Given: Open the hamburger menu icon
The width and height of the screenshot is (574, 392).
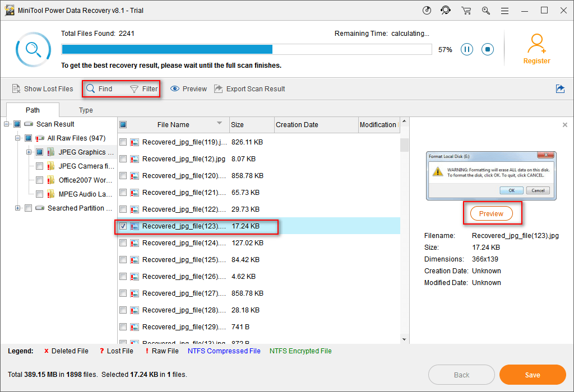Looking at the screenshot, I should click(x=505, y=11).
